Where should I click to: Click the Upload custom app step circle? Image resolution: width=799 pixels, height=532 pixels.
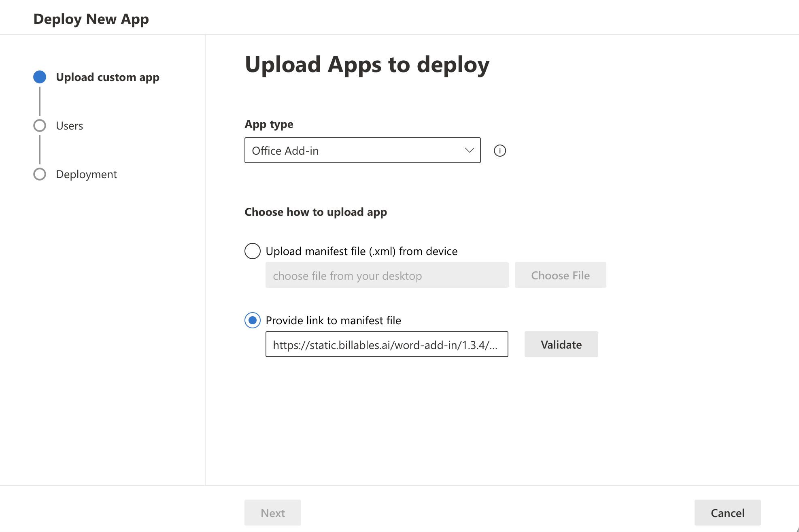(40, 77)
